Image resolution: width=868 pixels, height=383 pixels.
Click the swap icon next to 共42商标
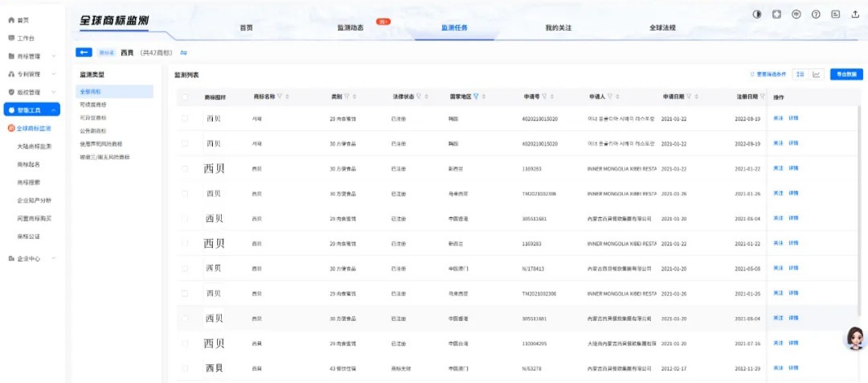183,52
